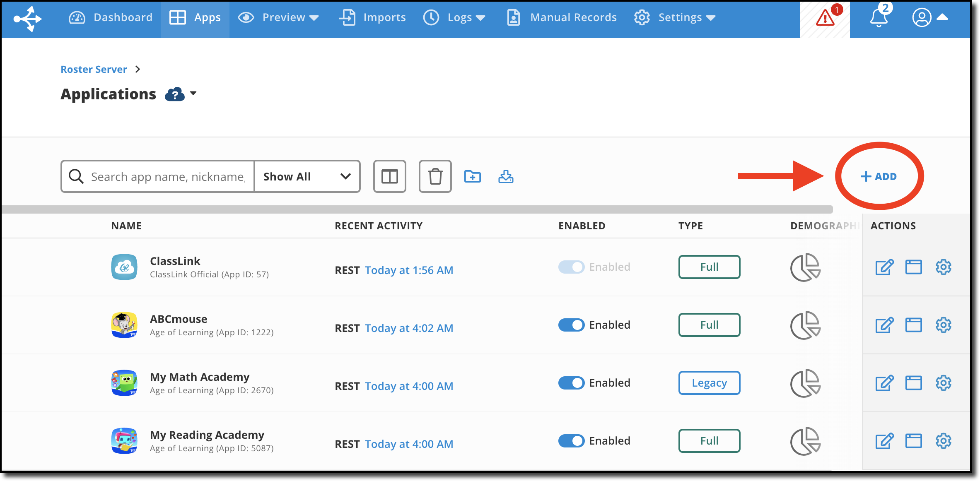Screen dimensions: 980x481
Task: Open the red warning alert icon
Action: [x=825, y=17]
